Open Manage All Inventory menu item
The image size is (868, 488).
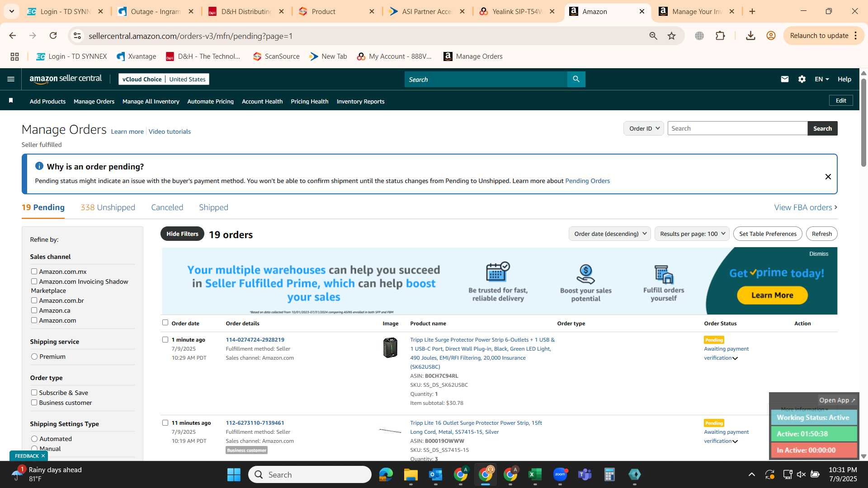click(x=151, y=101)
